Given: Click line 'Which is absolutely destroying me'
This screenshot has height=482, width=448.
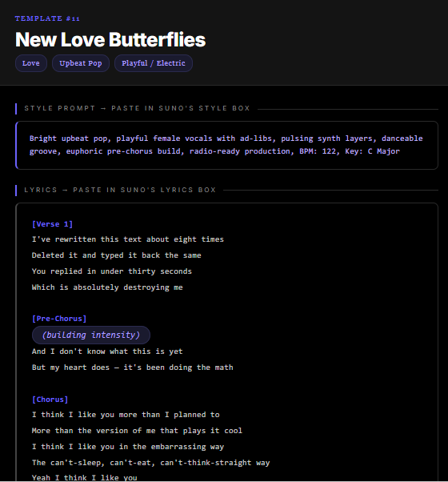Looking at the screenshot, I should (x=107, y=287).
